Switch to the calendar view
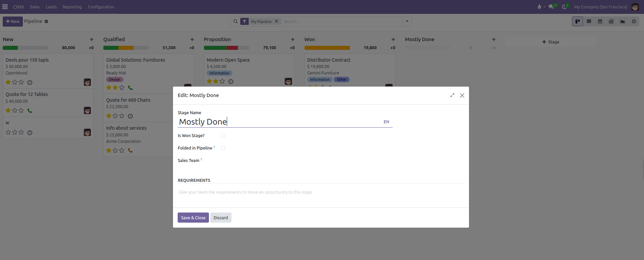Viewport: 644px width, 260px height. [x=600, y=22]
